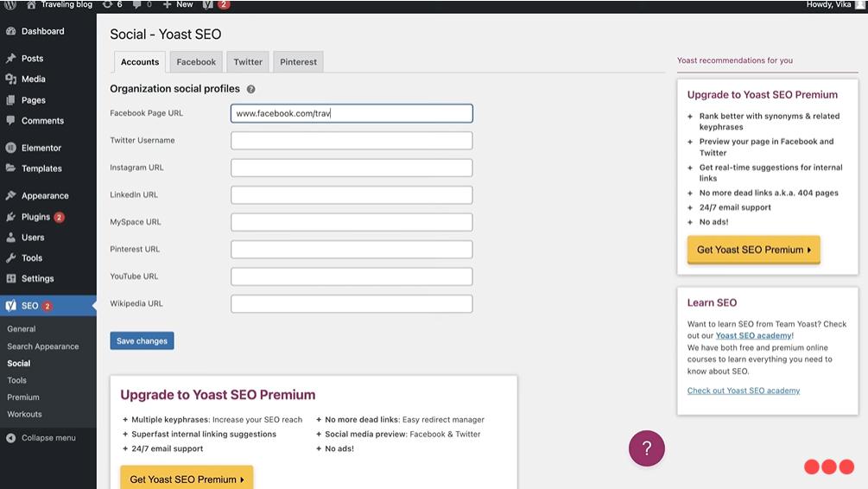
Task: Click Howdy, Vika account link
Action: [x=828, y=4]
